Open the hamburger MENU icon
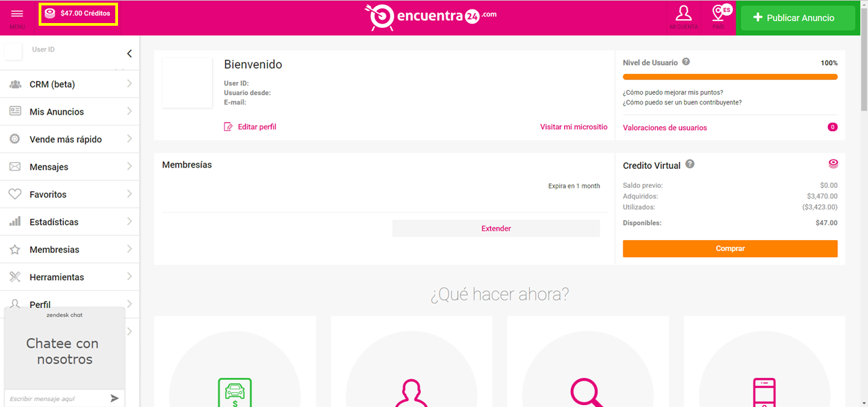This screenshot has height=407, width=868. pyautogui.click(x=17, y=14)
